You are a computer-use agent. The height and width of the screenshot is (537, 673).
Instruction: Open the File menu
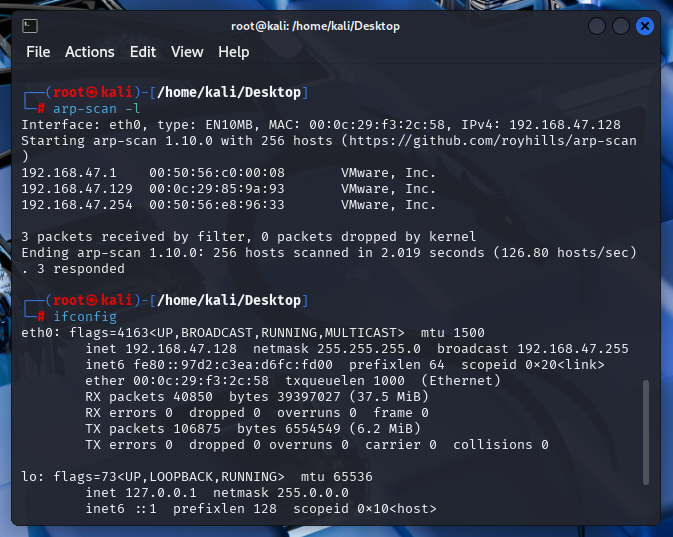coord(38,52)
